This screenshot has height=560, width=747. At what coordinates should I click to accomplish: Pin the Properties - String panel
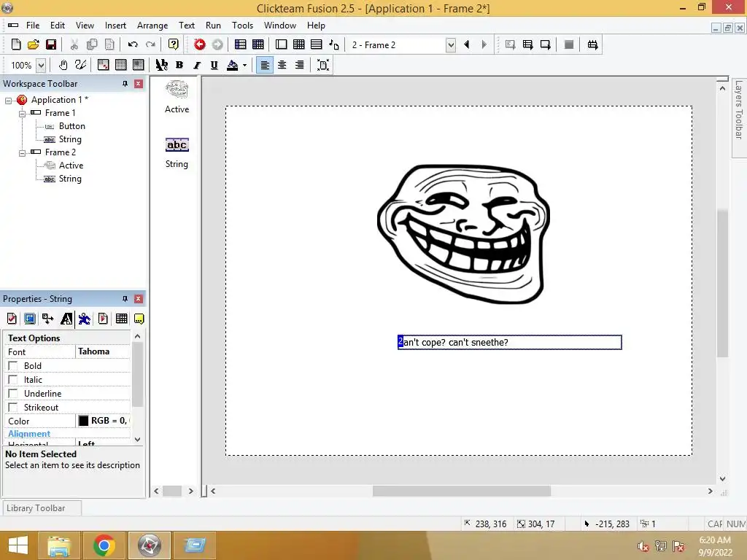125,299
